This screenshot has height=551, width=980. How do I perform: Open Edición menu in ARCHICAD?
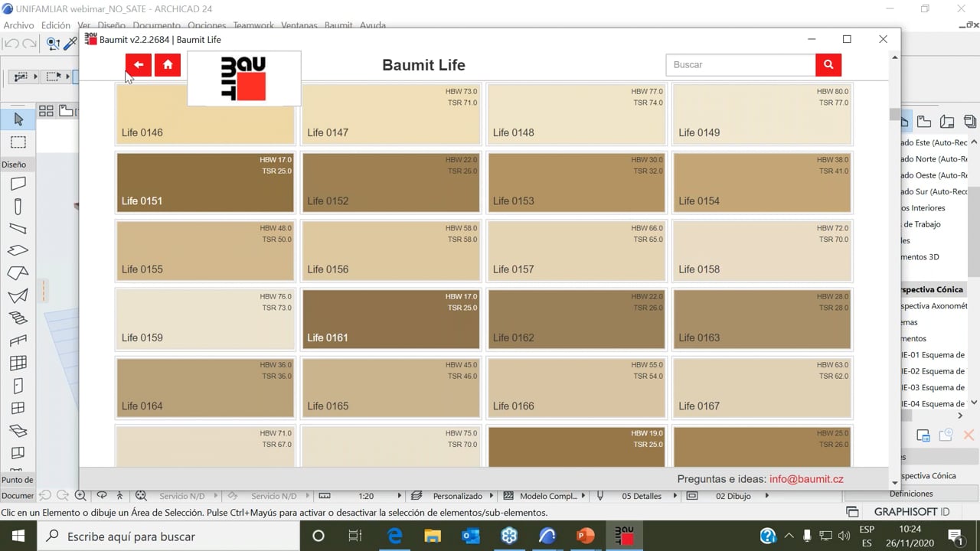click(x=56, y=25)
